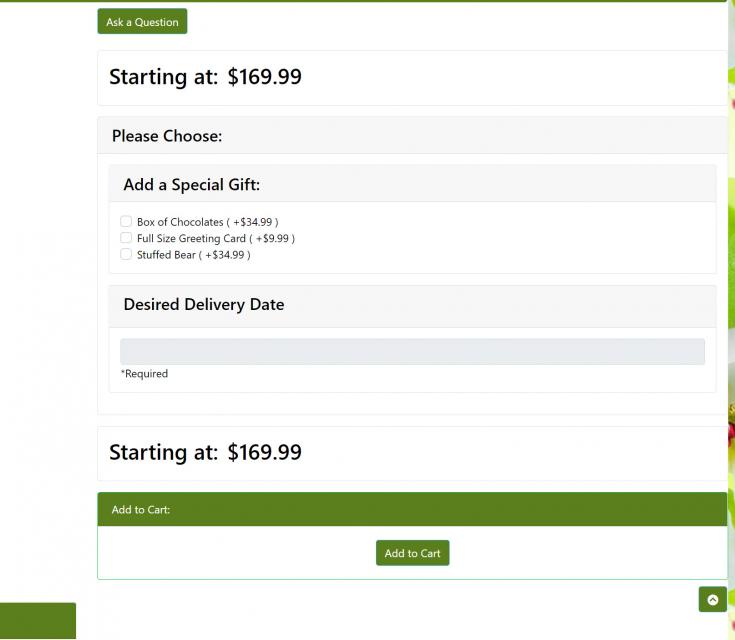Click the green Add to Cart button
Image resolution: width=735 pixels, height=640 pixels.
tap(412, 553)
